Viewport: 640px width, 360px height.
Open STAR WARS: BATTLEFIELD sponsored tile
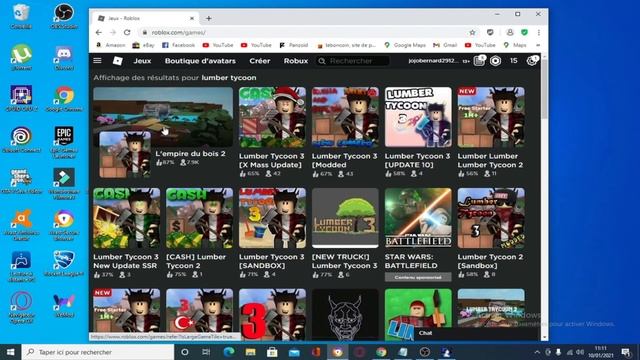pos(418,234)
